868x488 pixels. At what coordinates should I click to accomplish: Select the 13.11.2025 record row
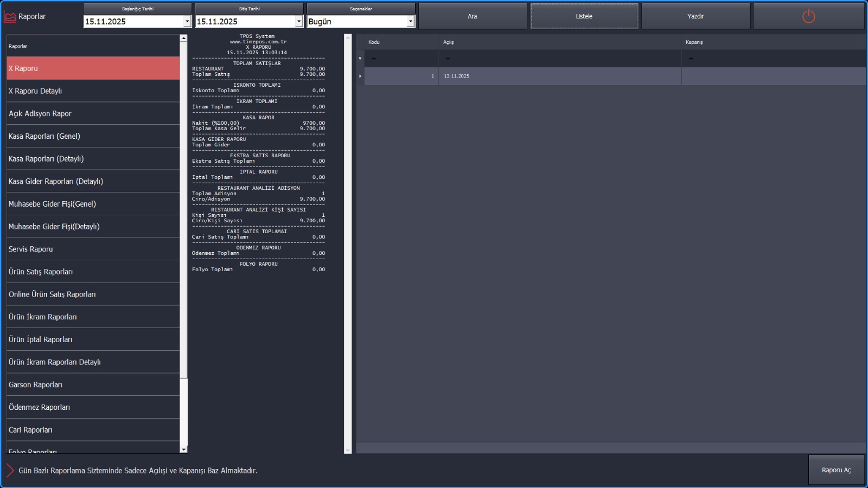coord(559,76)
